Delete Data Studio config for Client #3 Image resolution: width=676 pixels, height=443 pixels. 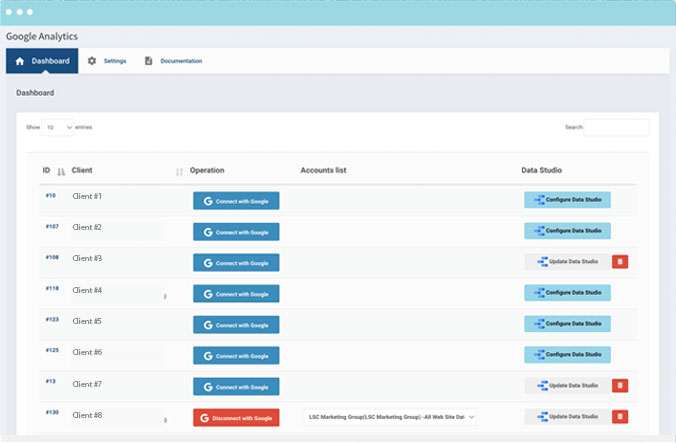click(620, 262)
